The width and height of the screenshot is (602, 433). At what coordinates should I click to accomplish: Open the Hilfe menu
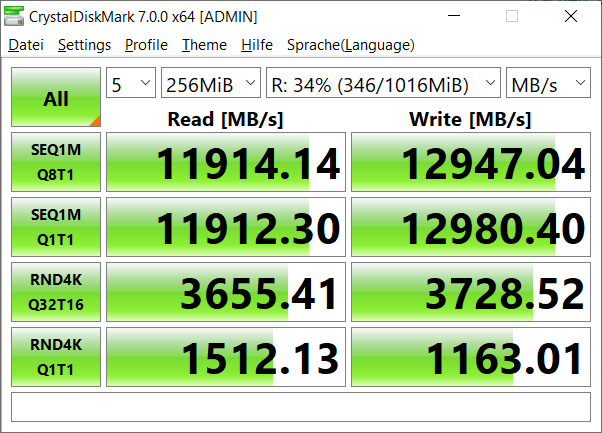pos(257,45)
